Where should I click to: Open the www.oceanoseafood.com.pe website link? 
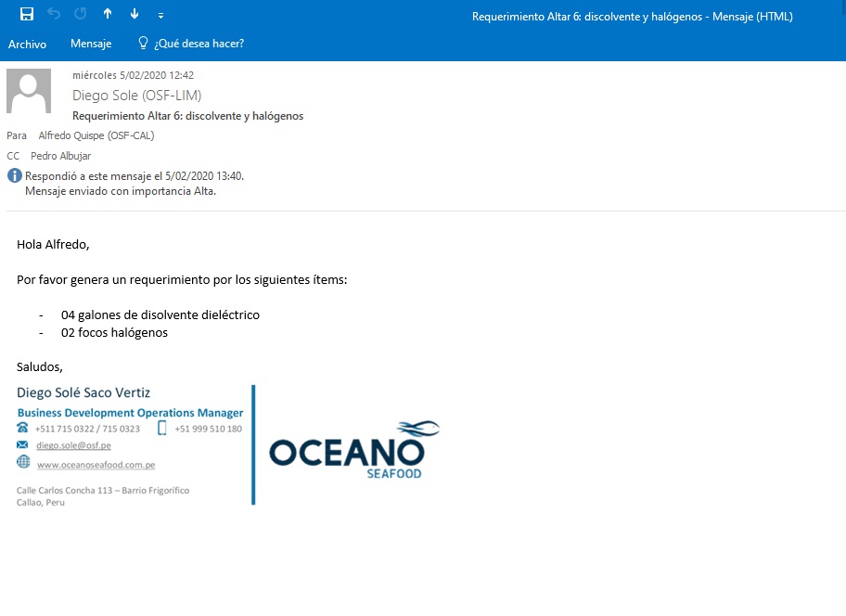click(96, 465)
